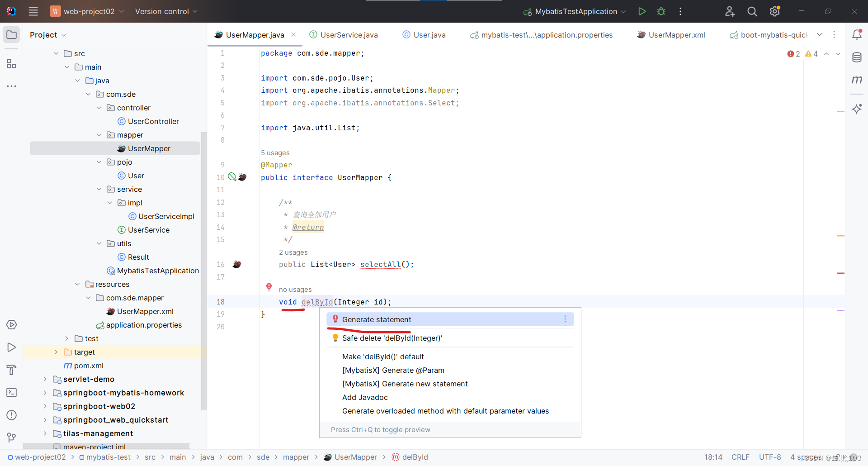Switch to the User.java tab

(424, 35)
